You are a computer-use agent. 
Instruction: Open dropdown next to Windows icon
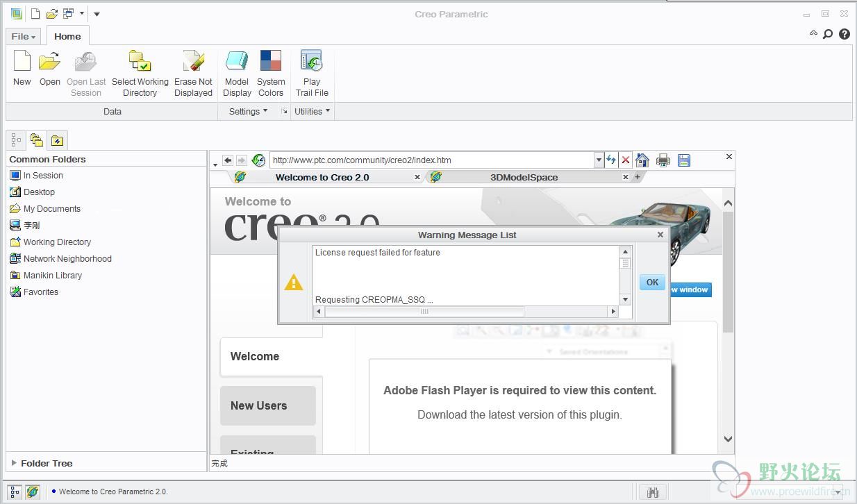coord(82,13)
